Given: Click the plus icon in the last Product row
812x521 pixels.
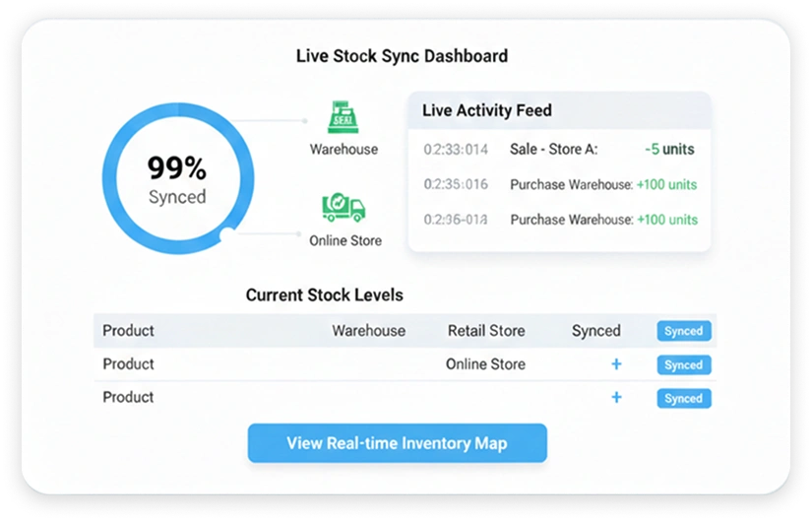Looking at the screenshot, I should 616,397.
